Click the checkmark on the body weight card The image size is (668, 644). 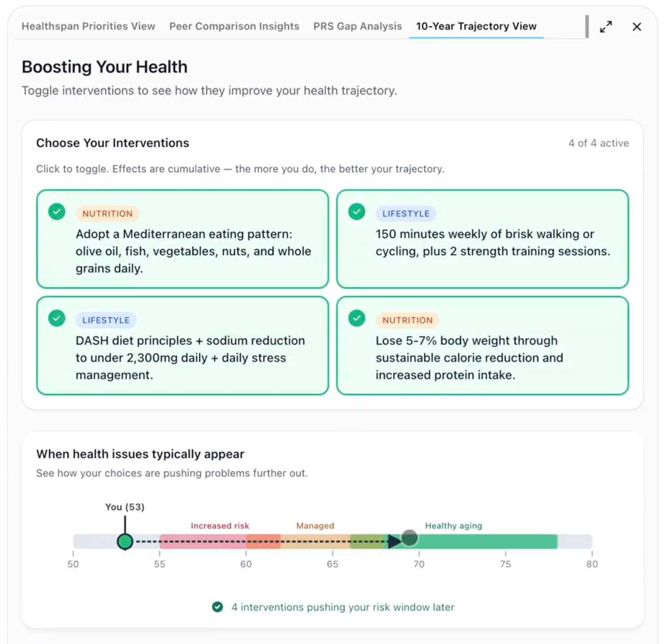[357, 318]
